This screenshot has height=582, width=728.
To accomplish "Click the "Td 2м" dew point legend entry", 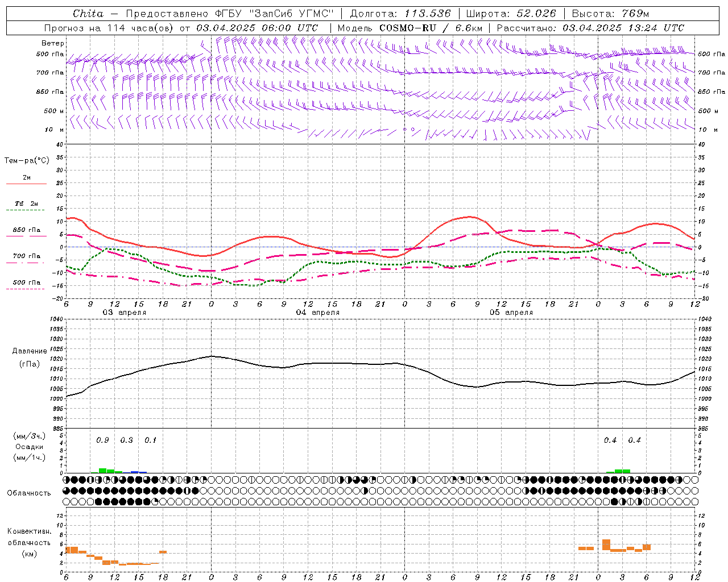I will [x=26, y=203].
